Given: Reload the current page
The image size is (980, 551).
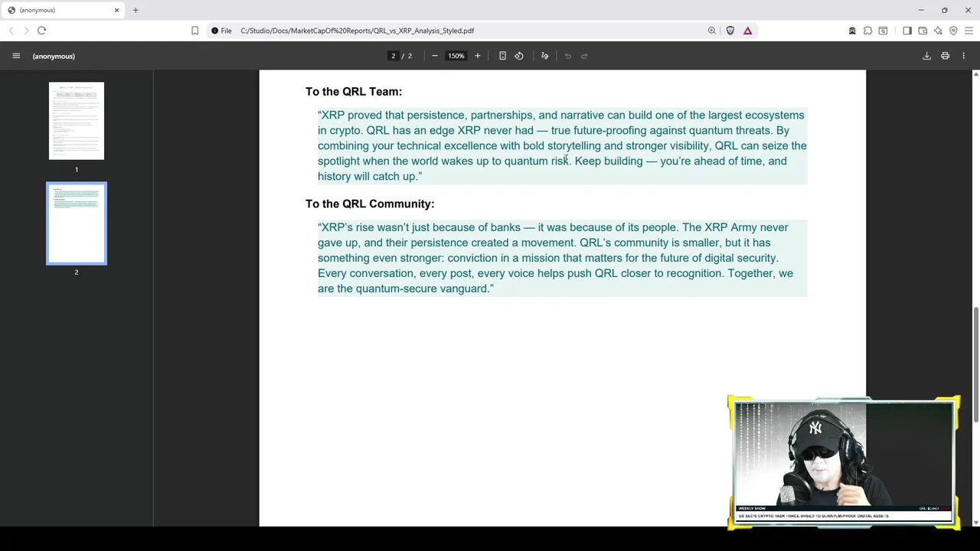Looking at the screenshot, I should [41, 31].
